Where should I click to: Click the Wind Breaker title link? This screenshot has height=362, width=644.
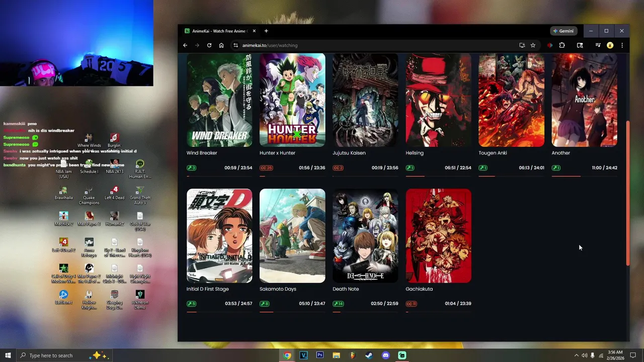(x=202, y=153)
